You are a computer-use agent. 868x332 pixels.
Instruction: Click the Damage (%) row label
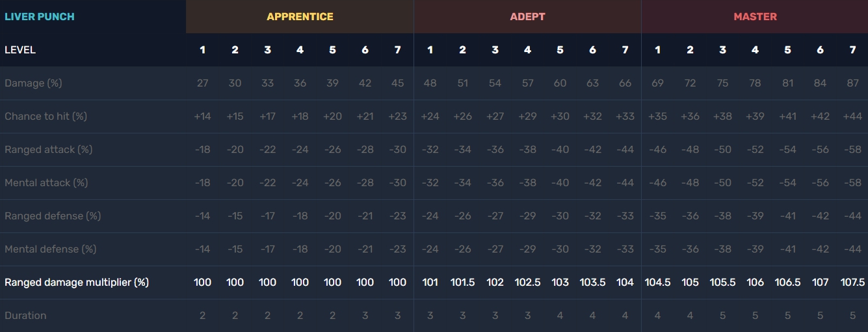[33, 83]
